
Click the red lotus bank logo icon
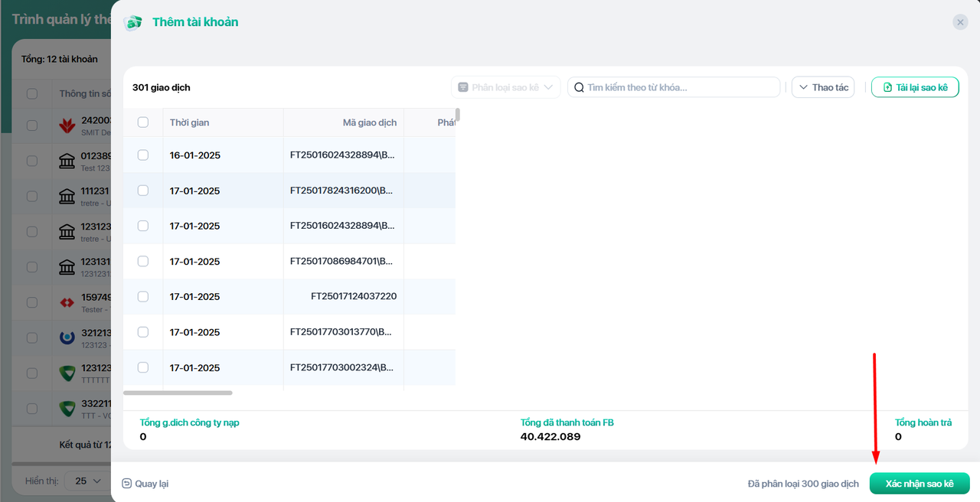pos(67,125)
